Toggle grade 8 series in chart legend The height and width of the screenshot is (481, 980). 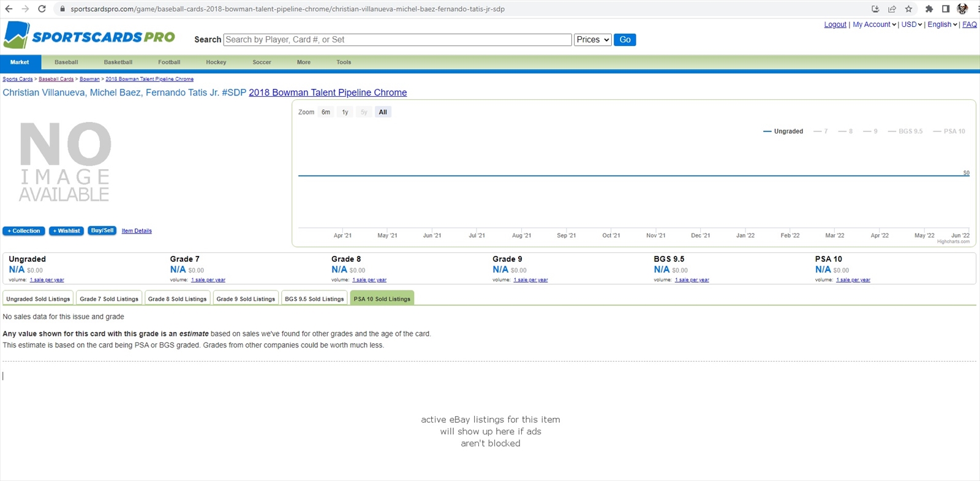tap(846, 131)
